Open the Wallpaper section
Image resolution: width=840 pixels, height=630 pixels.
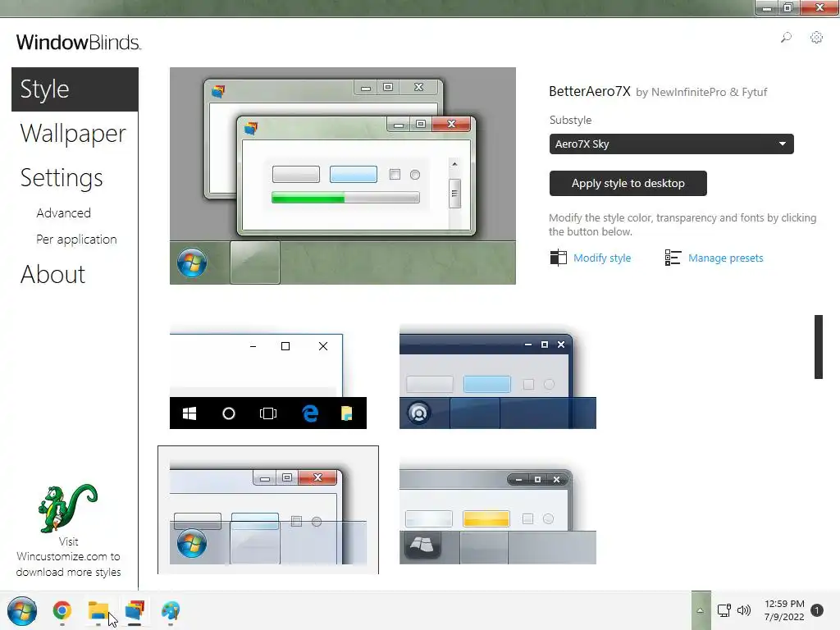[73, 134]
